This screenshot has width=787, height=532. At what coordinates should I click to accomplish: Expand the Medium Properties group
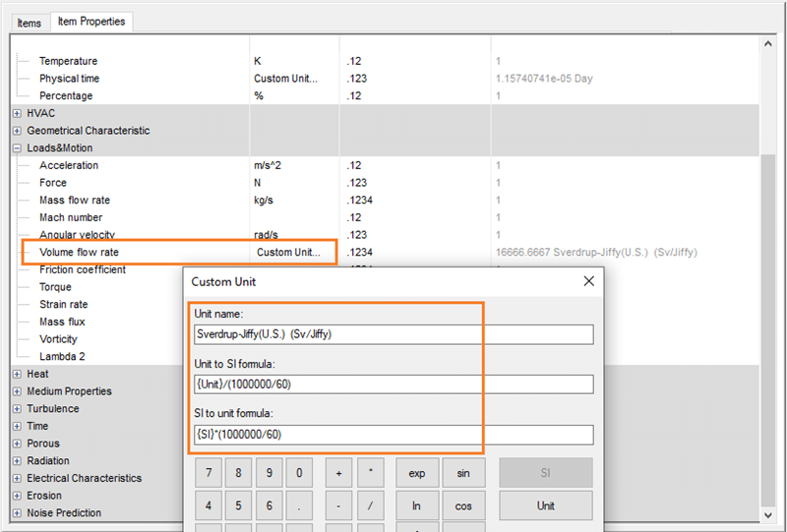(x=17, y=391)
